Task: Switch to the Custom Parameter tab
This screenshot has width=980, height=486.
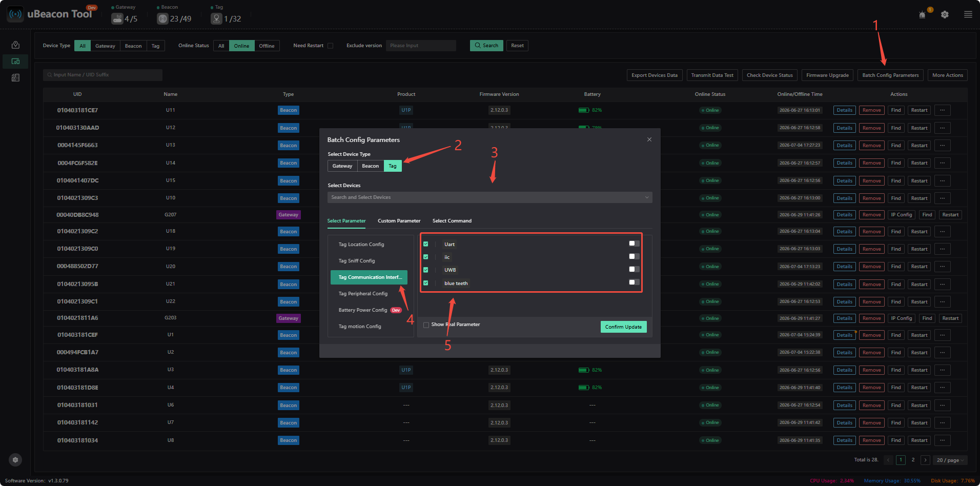Action: pyautogui.click(x=399, y=221)
